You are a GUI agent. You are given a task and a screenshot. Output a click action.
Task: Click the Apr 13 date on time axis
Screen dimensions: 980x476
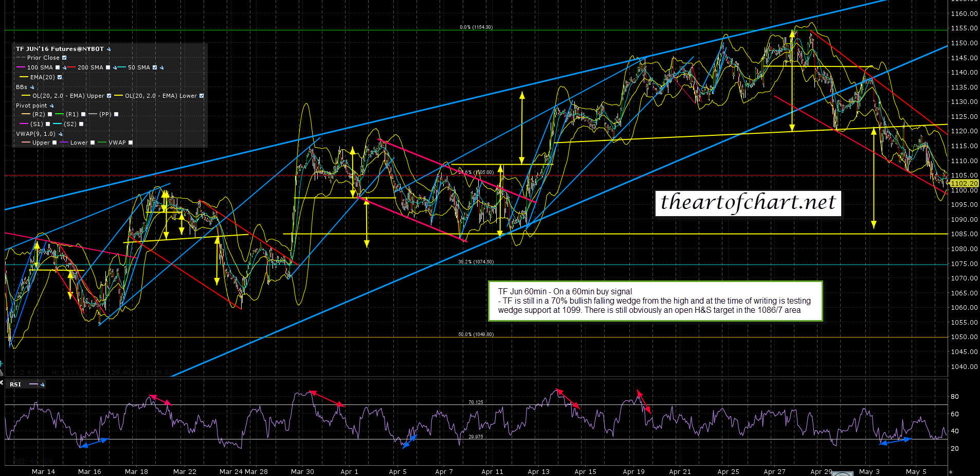(538, 471)
